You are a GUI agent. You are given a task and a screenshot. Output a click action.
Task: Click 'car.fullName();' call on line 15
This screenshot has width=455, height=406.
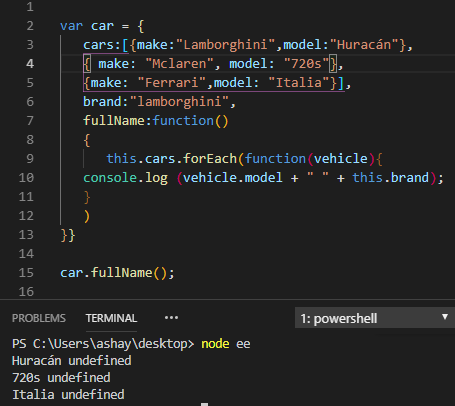tap(117, 273)
